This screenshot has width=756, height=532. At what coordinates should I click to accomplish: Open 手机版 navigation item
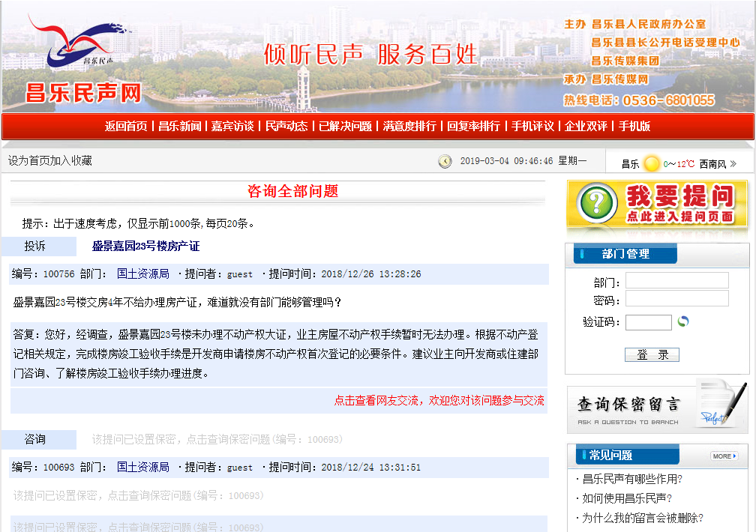[x=634, y=127]
